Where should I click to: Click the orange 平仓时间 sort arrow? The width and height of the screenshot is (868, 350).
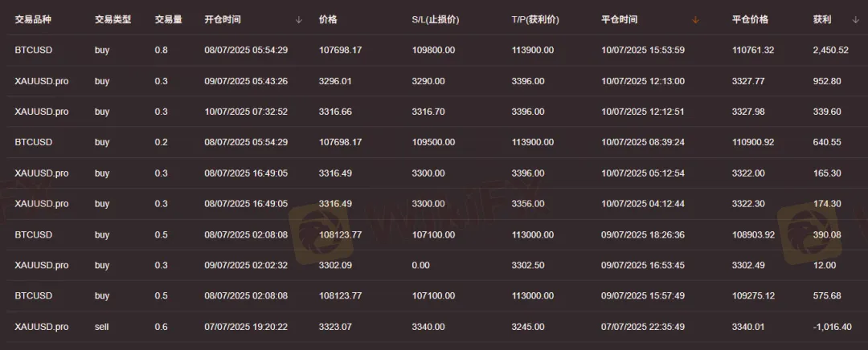tap(696, 20)
